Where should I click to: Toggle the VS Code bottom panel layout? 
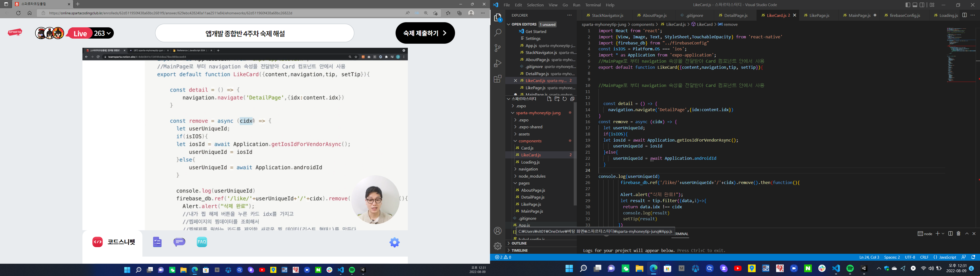[915, 5]
